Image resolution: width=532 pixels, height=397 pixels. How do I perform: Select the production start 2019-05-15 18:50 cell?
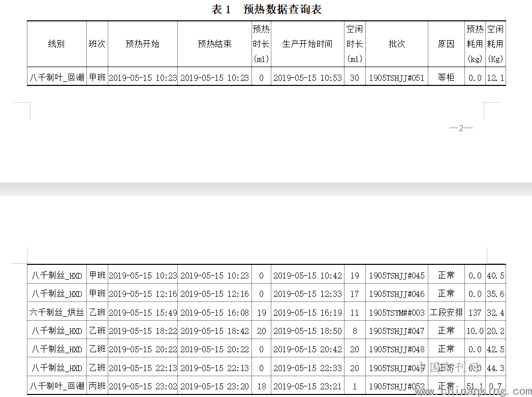(x=307, y=331)
